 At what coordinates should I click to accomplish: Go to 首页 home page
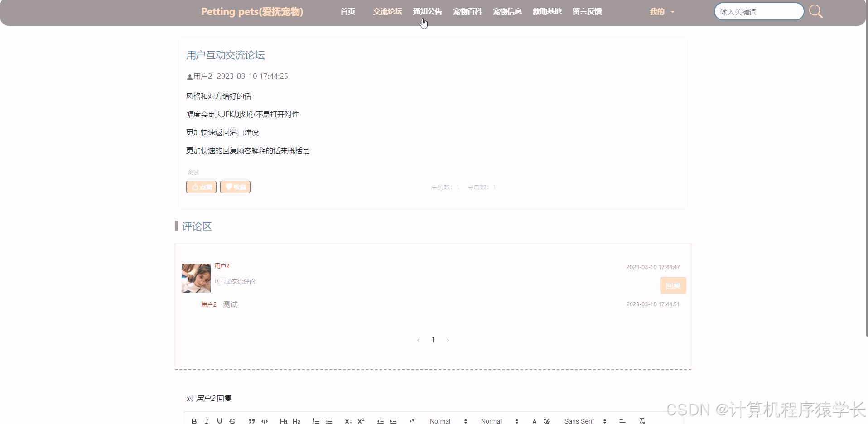point(348,12)
